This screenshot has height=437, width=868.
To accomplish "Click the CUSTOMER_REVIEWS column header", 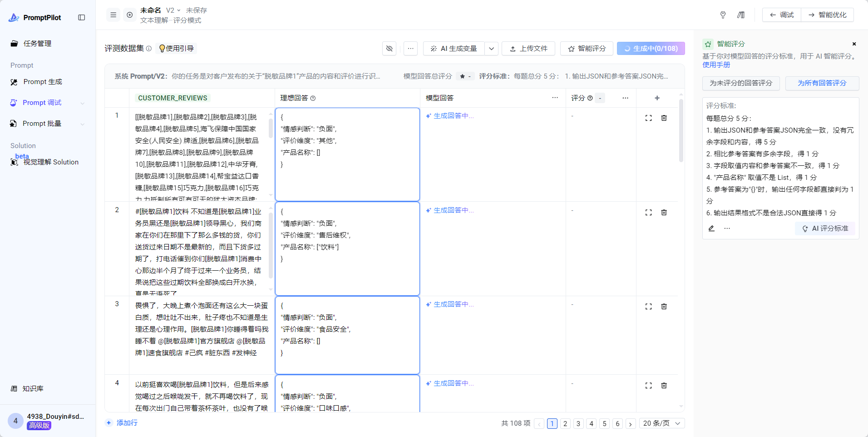I will pos(173,98).
